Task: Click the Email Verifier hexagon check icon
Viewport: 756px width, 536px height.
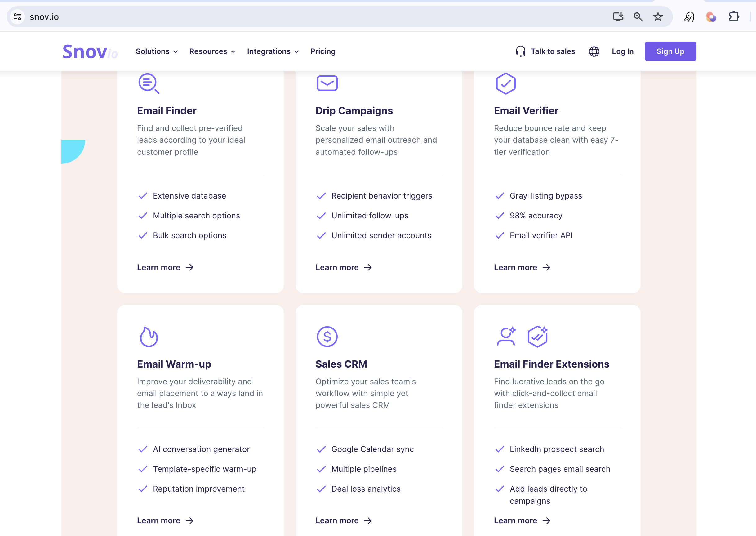Action: coord(505,83)
